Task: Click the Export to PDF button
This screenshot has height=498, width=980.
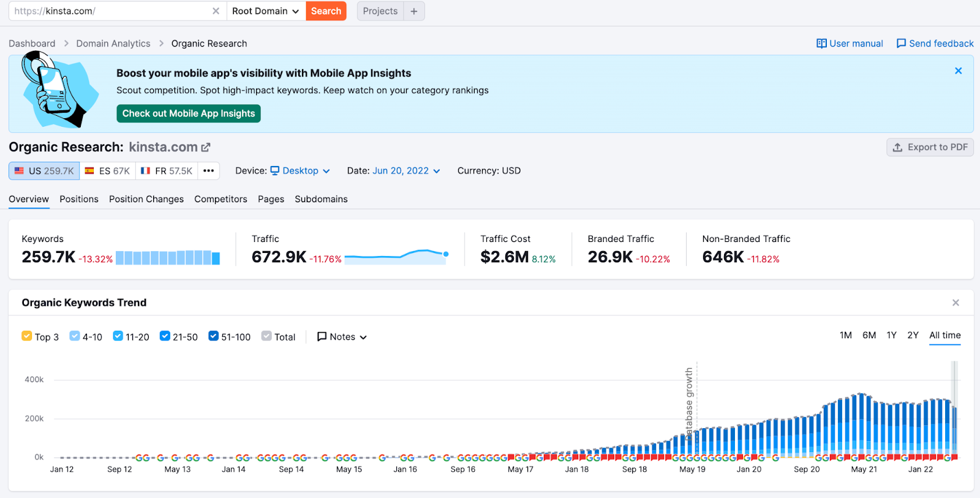Action: coord(930,147)
